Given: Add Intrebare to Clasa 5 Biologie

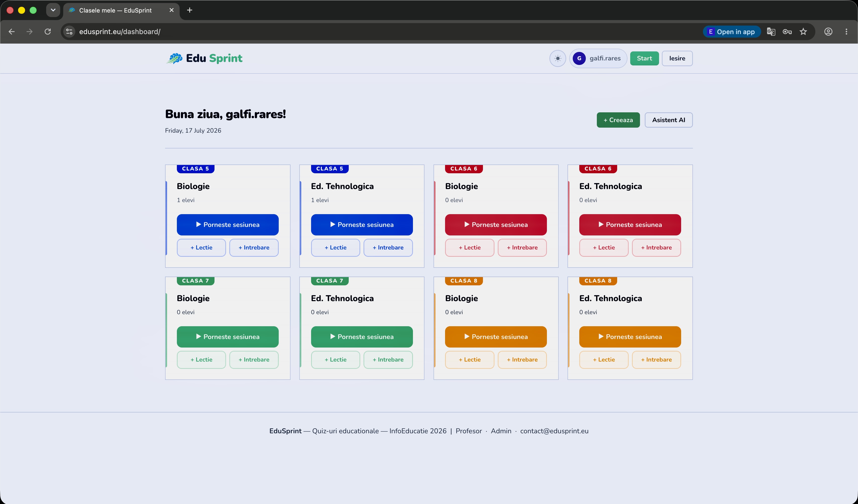Looking at the screenshot, I should (x=254, y=247).
